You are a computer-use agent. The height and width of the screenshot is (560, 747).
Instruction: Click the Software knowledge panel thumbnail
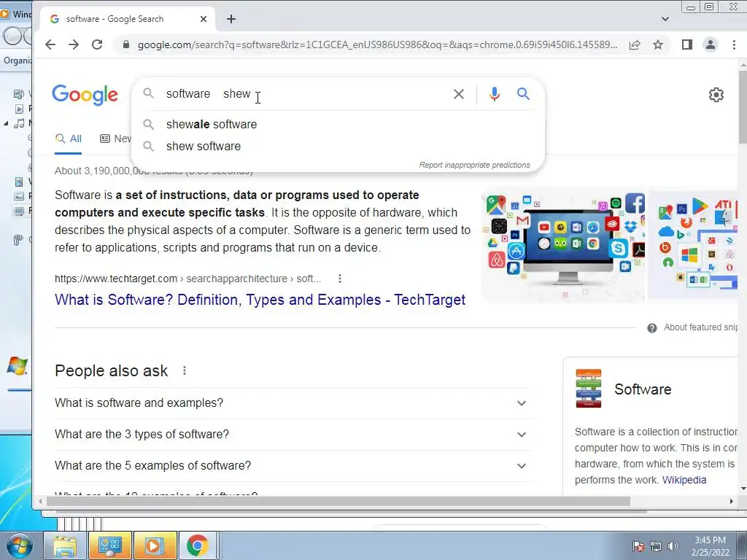[x=589, y=389]
